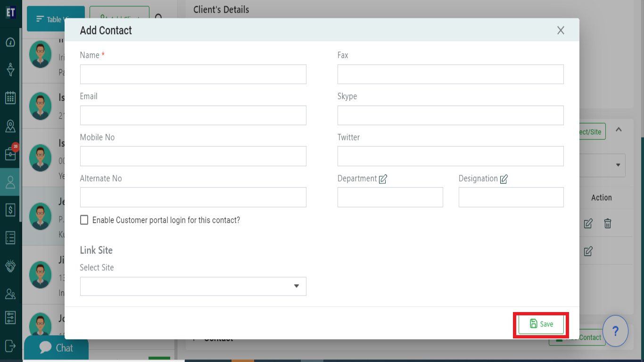Open the Chat widget
The height and width of the screenshot is (362, 644).
[x=56, y=348]
